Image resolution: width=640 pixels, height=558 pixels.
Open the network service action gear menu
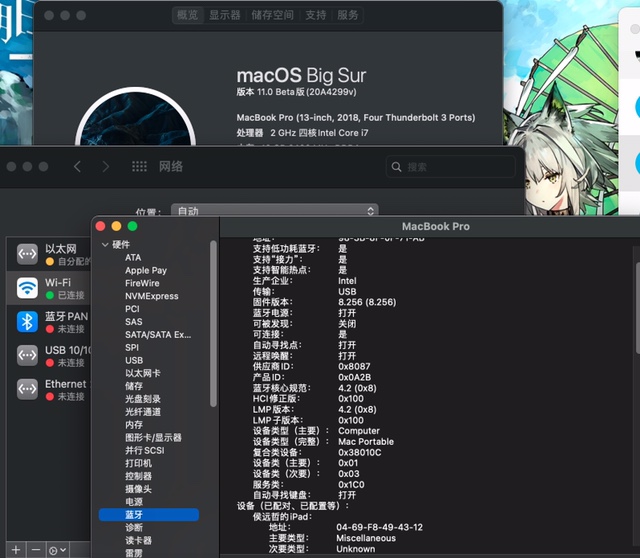point(58,550)
